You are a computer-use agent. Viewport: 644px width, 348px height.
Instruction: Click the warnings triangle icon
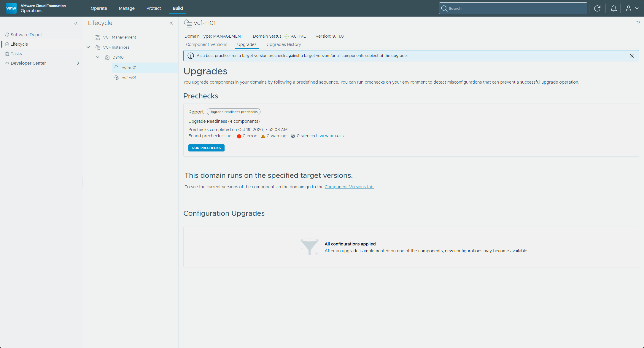263,136
